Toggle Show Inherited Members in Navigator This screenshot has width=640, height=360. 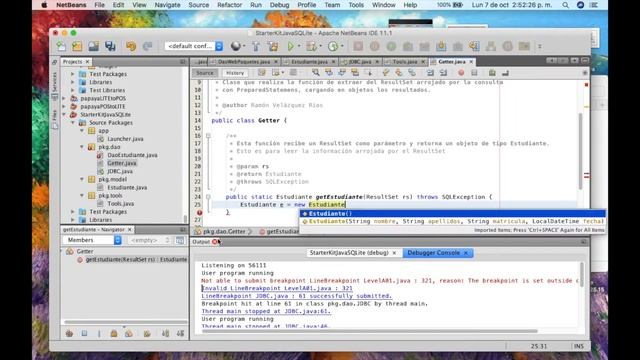(69, 333)
